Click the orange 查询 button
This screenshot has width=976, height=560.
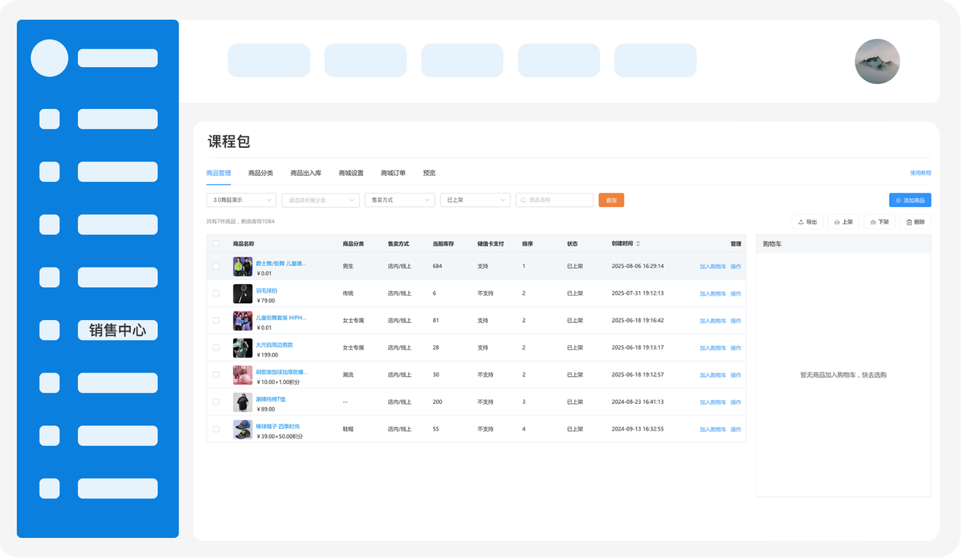(x=611, y=200)
